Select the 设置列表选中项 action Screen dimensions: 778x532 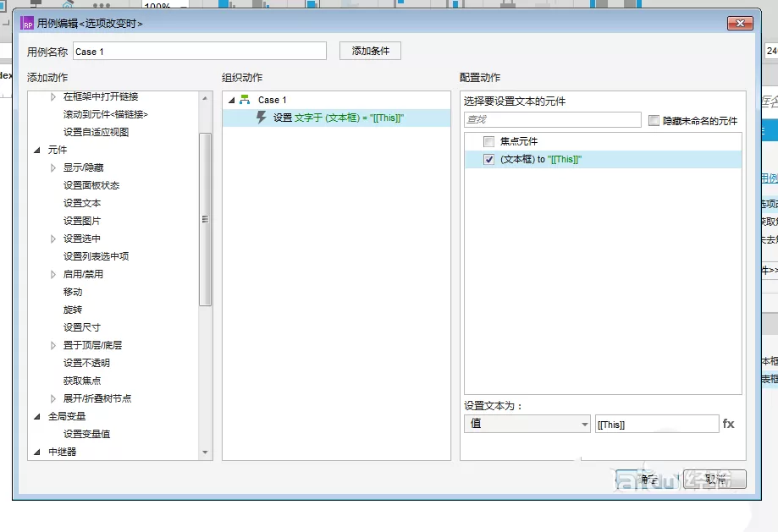pos(96,256)
